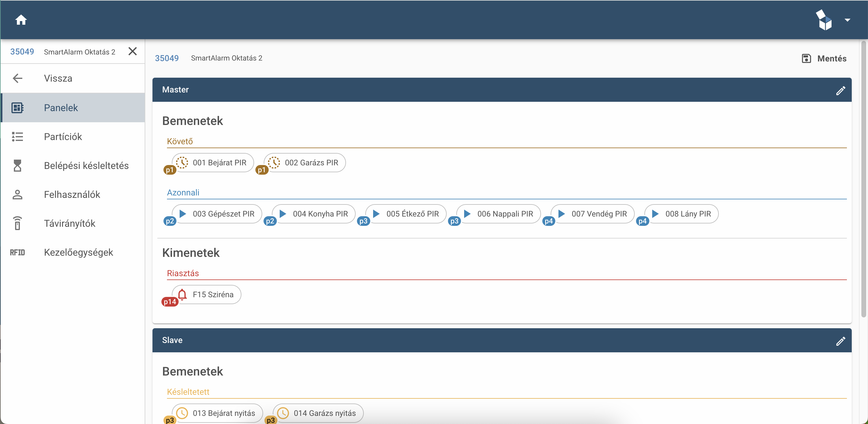Click play arrow on 006 Nappali PIR
The image size is (868, 424).
[467, 214]
